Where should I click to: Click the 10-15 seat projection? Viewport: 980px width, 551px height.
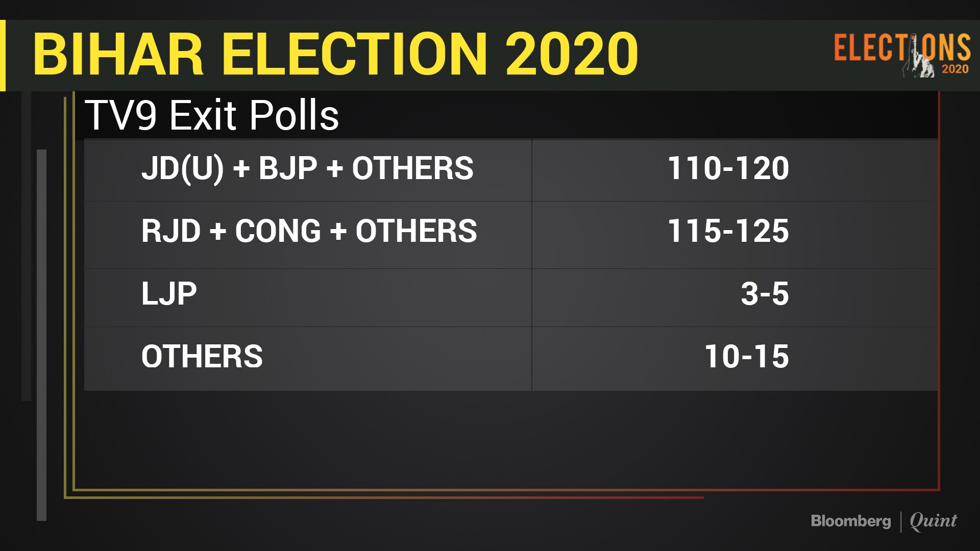click(x=746, y=356)
